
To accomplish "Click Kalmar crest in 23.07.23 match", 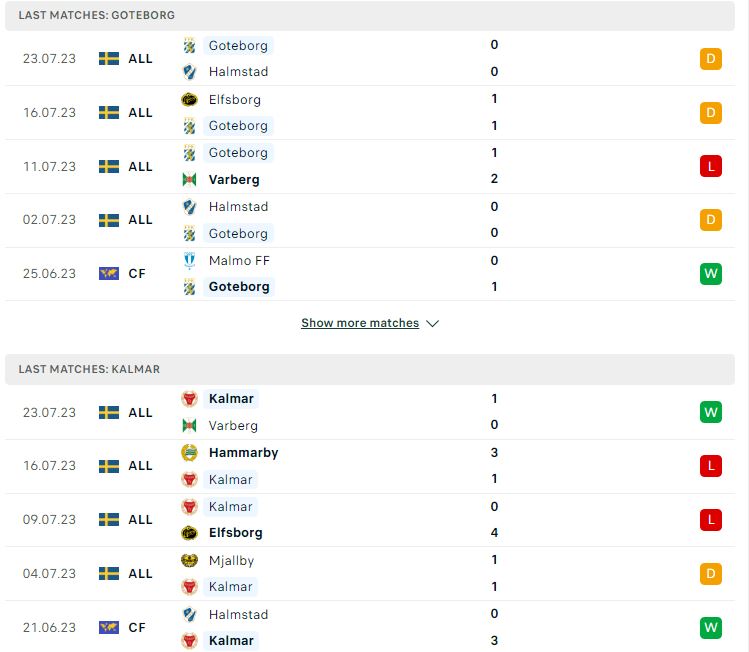I will point(189,399).
